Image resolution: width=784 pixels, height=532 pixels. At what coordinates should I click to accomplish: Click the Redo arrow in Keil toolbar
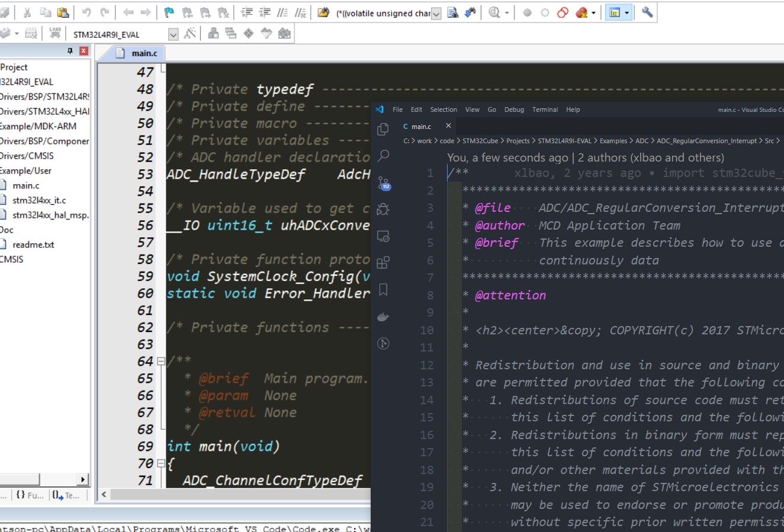[105, 12]
